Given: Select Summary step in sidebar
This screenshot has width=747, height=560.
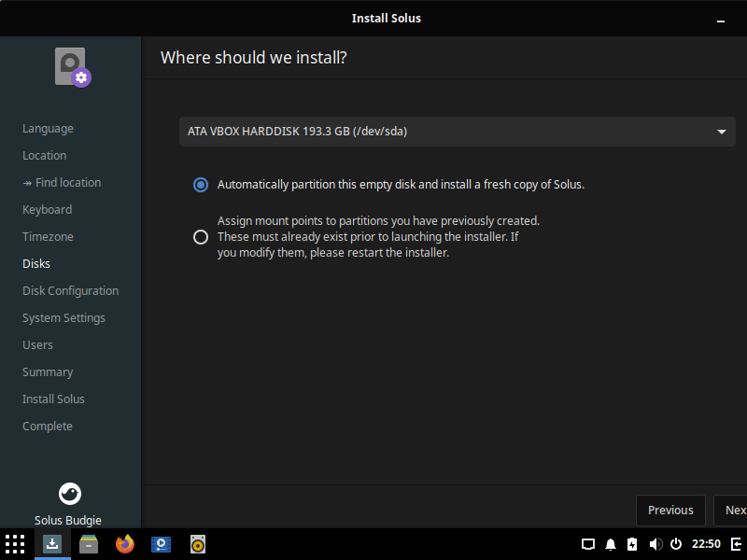Looking at the screenshot, I should tap(48, 372).
